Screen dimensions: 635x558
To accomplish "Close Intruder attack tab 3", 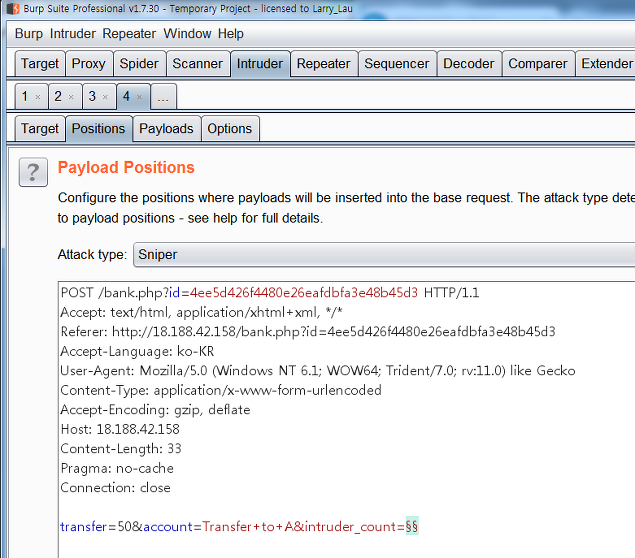I will pyautogui.click(x=105, y=97).
